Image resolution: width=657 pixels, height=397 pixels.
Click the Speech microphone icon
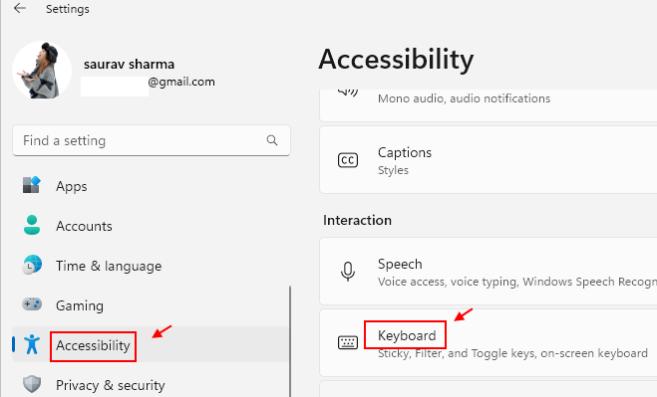point(348,272)
